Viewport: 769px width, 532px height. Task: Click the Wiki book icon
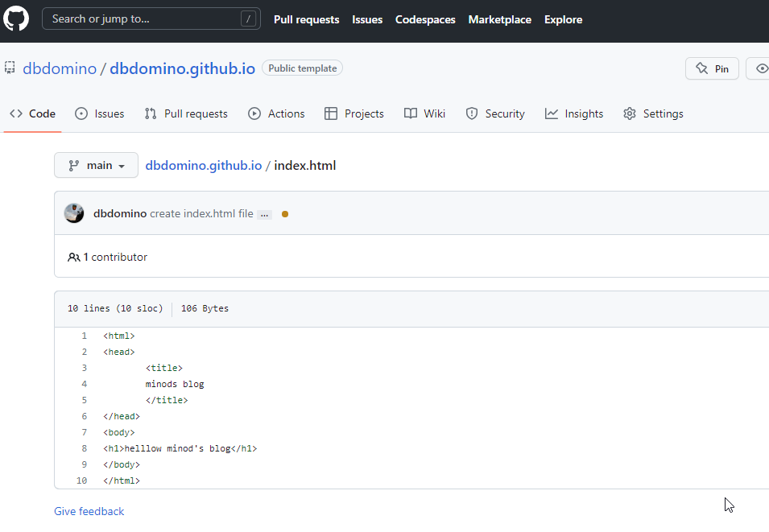coord(411,113)
